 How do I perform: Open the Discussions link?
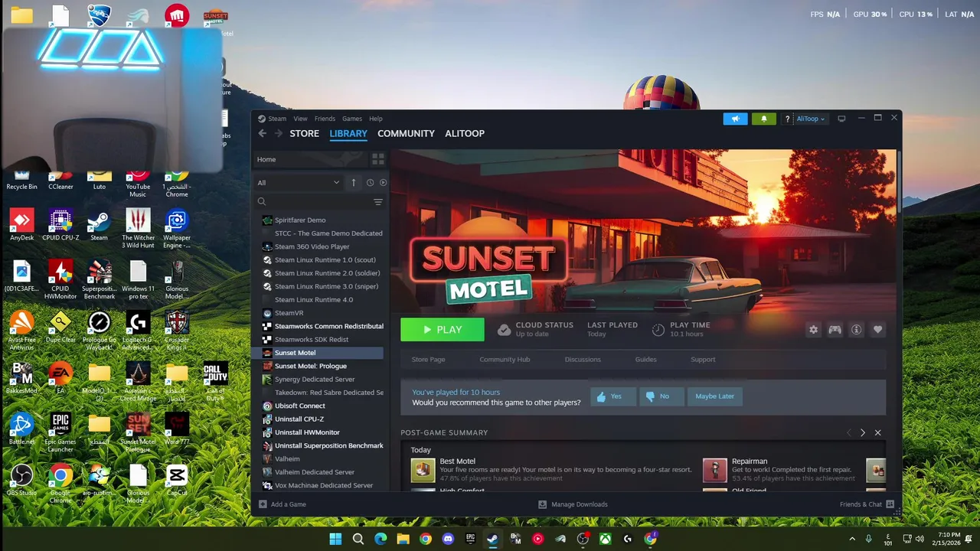pyautogui.click(x=583, y=360)
